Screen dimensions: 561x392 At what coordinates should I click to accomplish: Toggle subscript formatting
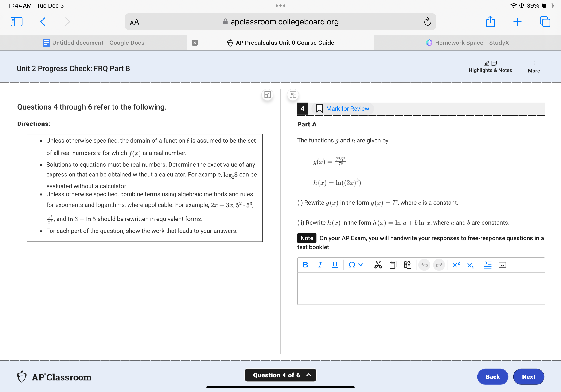(x=471, y=265)
